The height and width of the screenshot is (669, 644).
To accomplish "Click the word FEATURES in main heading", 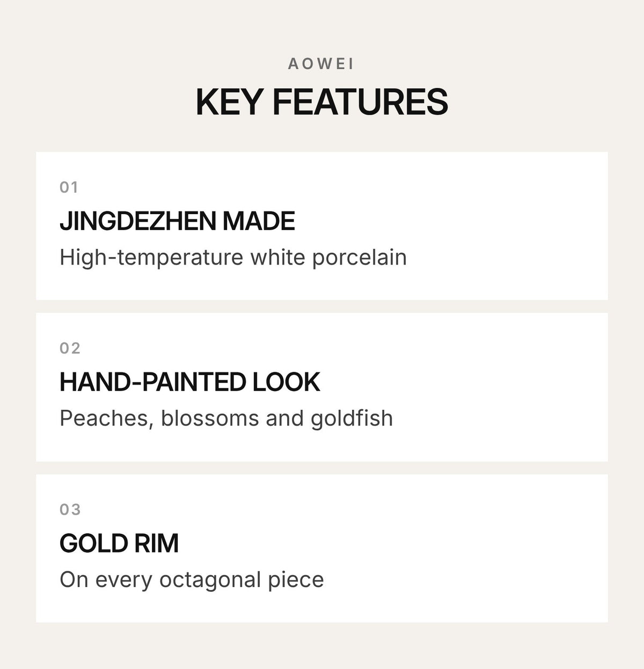I will click(x=360, y=101).
